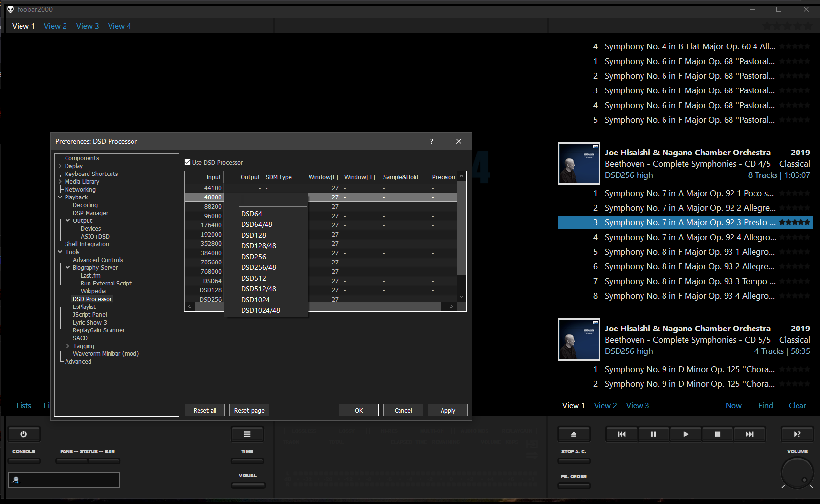Switch to View 2 tab at top

tap(55, 26)
